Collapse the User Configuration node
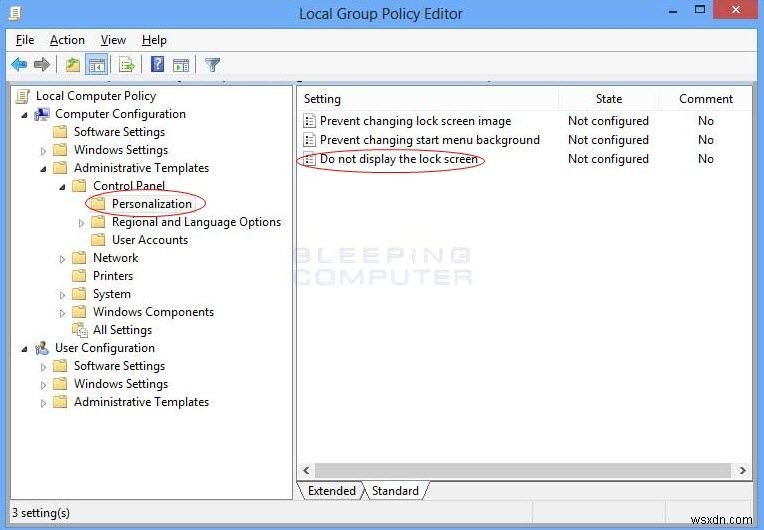The image size is (764, 530). (24, 349)
